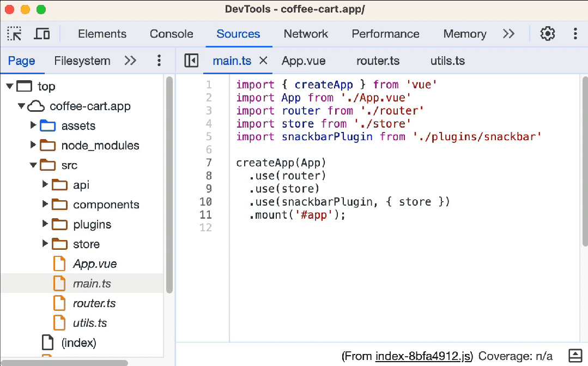
Task: Set breakpoint on line number 11
Action: tap(205, 215)
